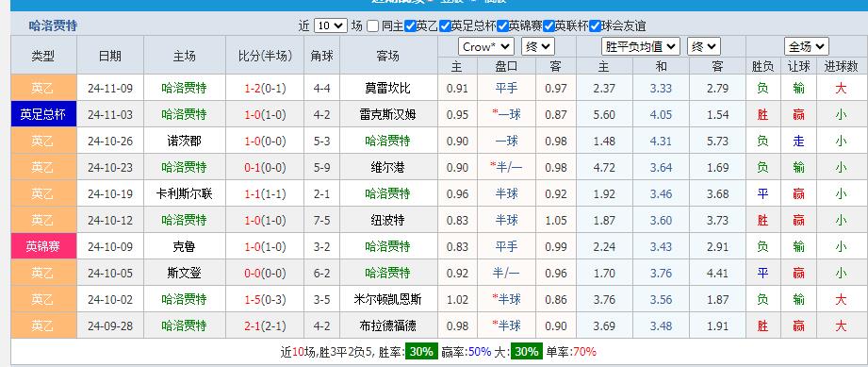Open the 全场 period dropdown

(x=807, y=46)
